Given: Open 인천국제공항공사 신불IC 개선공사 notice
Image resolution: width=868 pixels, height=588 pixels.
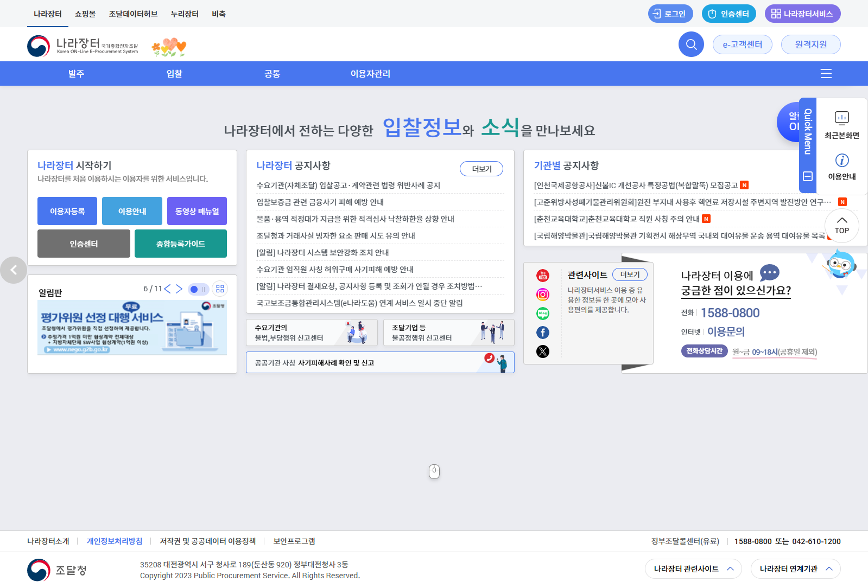Looking at the screenshot, I should click(636, 185).
